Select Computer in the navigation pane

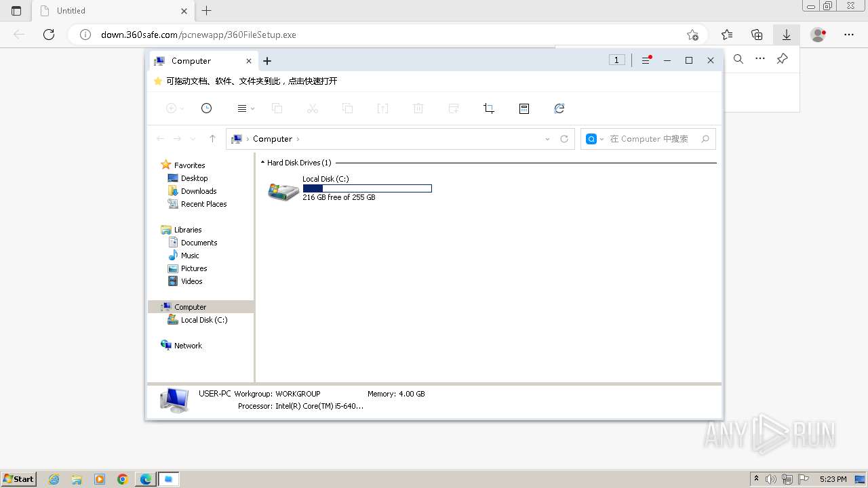201,307
